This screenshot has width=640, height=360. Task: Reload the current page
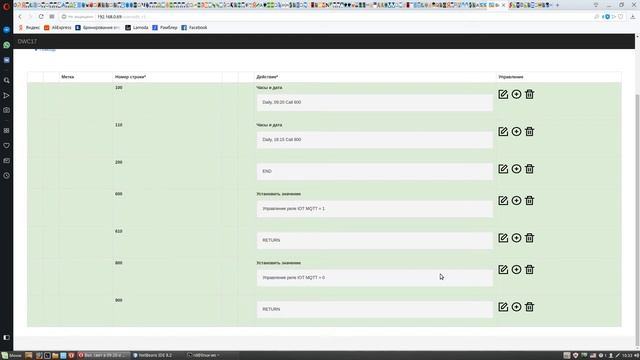tap(41, 17)
